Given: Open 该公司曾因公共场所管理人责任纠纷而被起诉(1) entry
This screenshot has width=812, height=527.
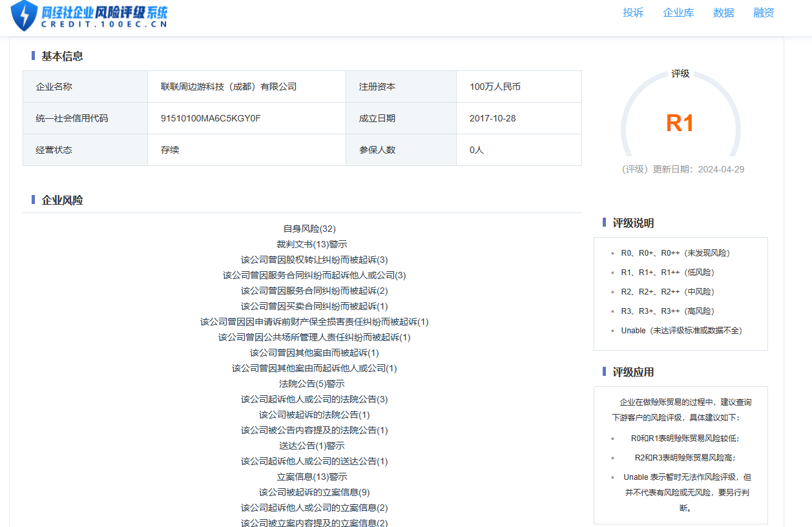Looking at the screenshot, I should coord(314,337).
